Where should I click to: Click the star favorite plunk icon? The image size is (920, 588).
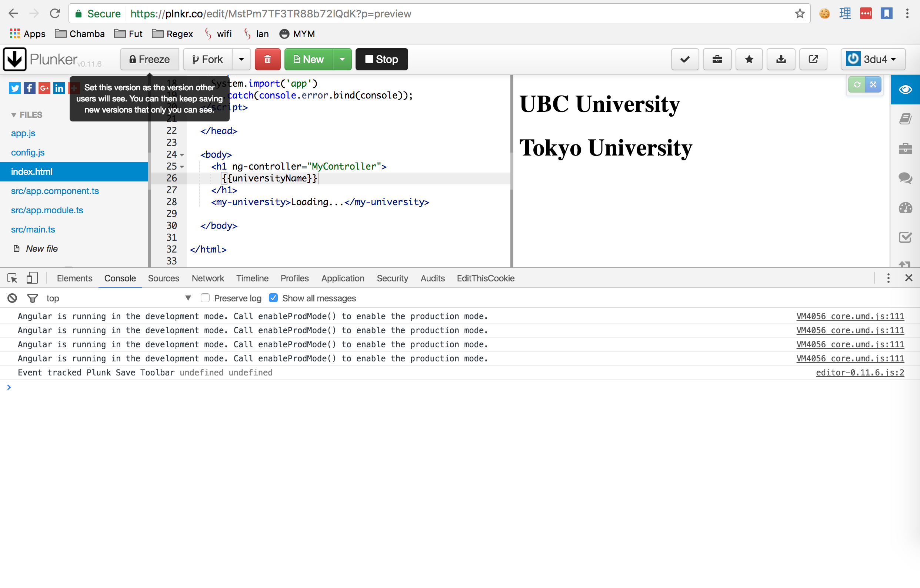pos(749,59)
